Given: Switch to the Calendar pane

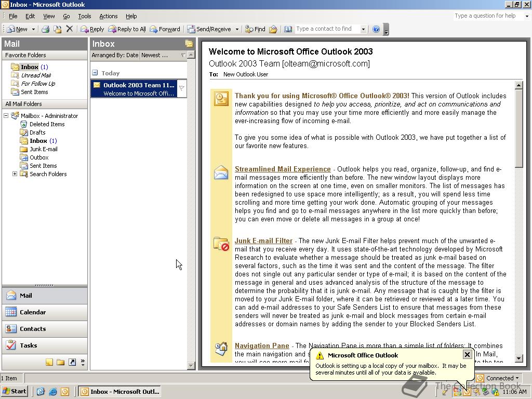Looking at the screenshot, I should [x=45, y=312].
